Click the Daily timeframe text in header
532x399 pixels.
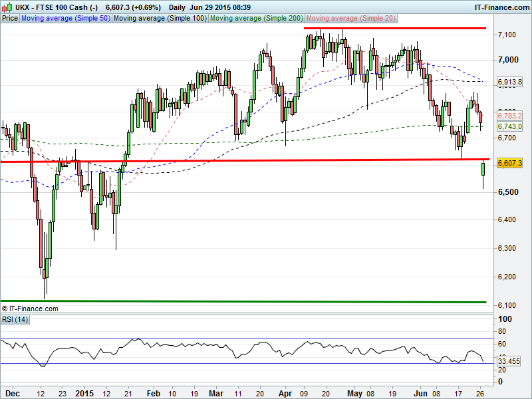pyautogui.click(x=178, y=7)
